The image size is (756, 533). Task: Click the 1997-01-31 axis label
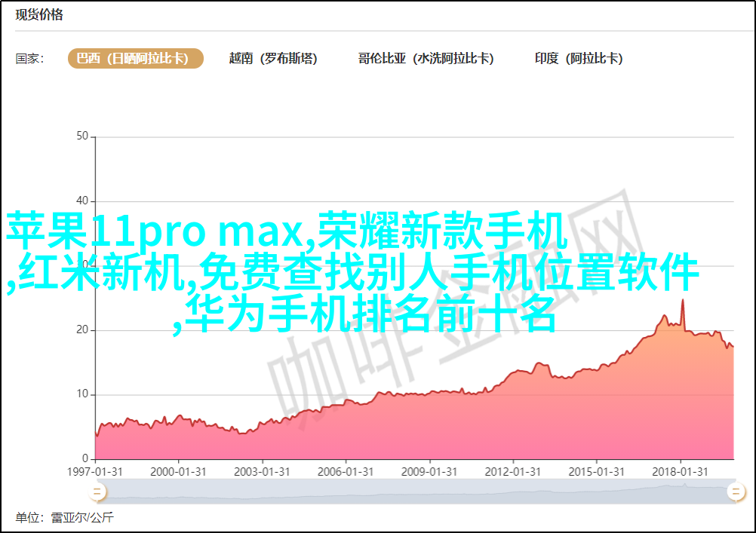tap(94, 472)
